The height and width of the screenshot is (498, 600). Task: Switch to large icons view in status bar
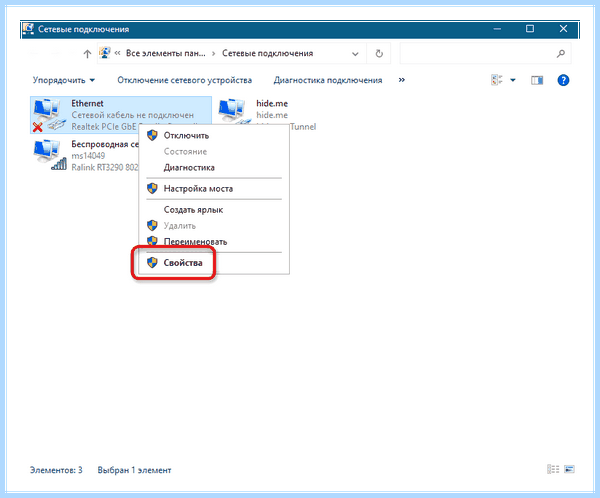[569, 469]
